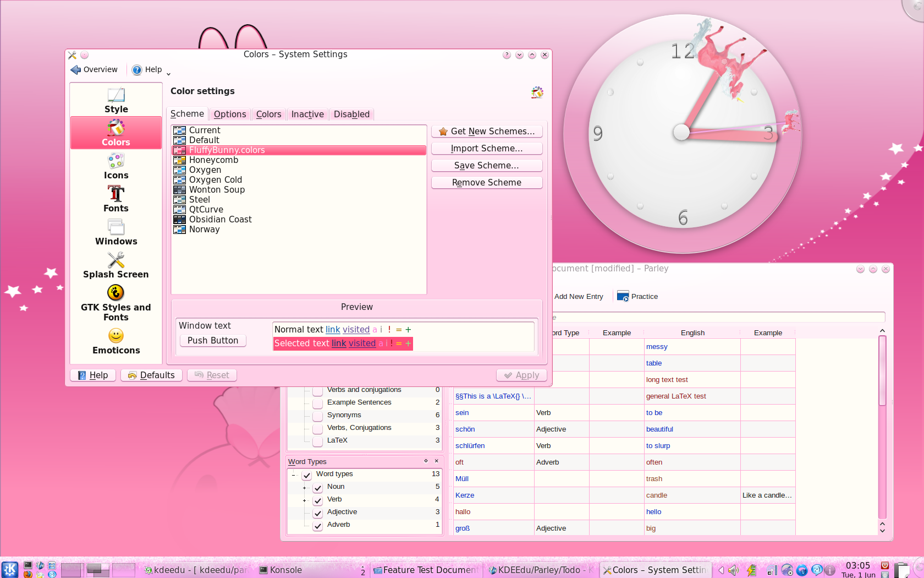This screenshot has width=924, height=578.
Task: Uncheck the Word types root checkbox
Action: pos(306,475)
